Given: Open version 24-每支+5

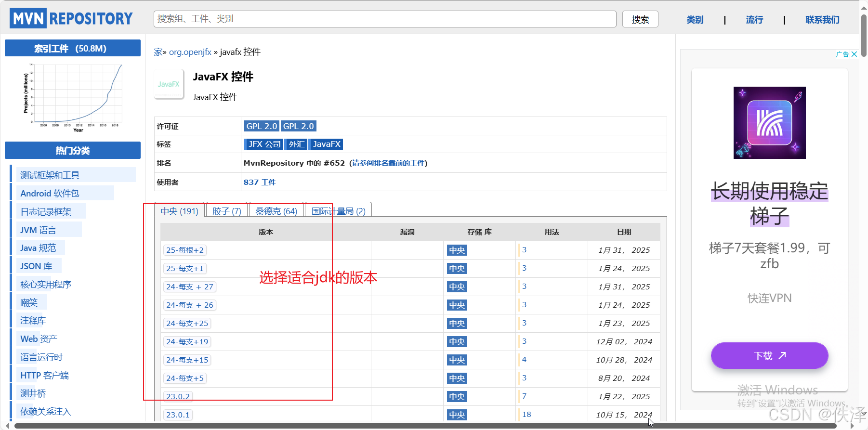Looking at the screenshot, I should [185, 378].
